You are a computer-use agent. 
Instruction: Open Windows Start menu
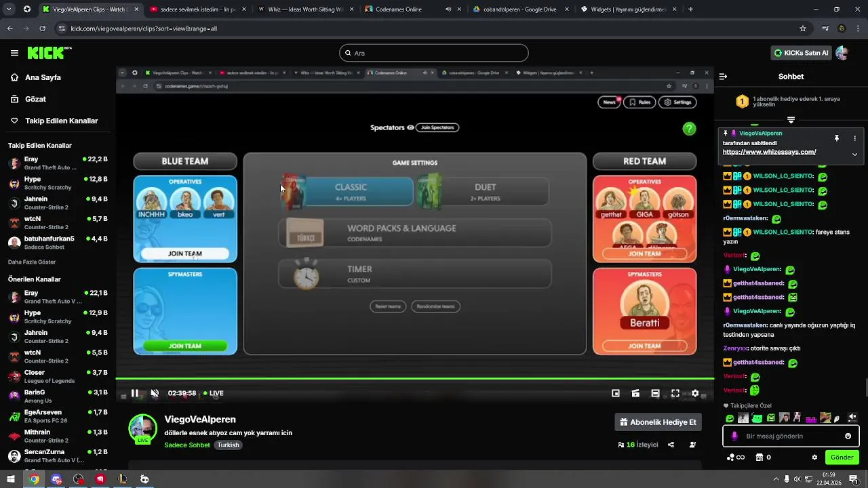[11, 479]
